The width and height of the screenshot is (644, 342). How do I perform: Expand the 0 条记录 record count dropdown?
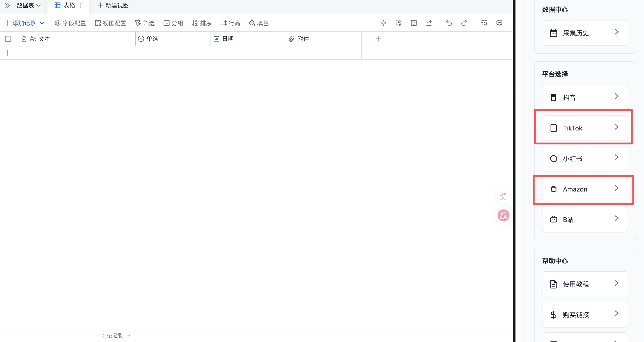click(x=117, y=335)
